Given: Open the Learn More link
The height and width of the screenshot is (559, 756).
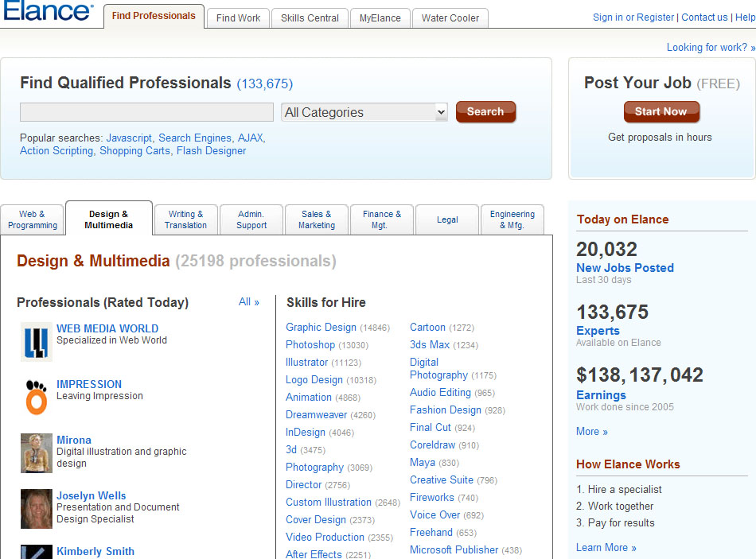Looking at the screenshot, I should (x=606, y=547).
